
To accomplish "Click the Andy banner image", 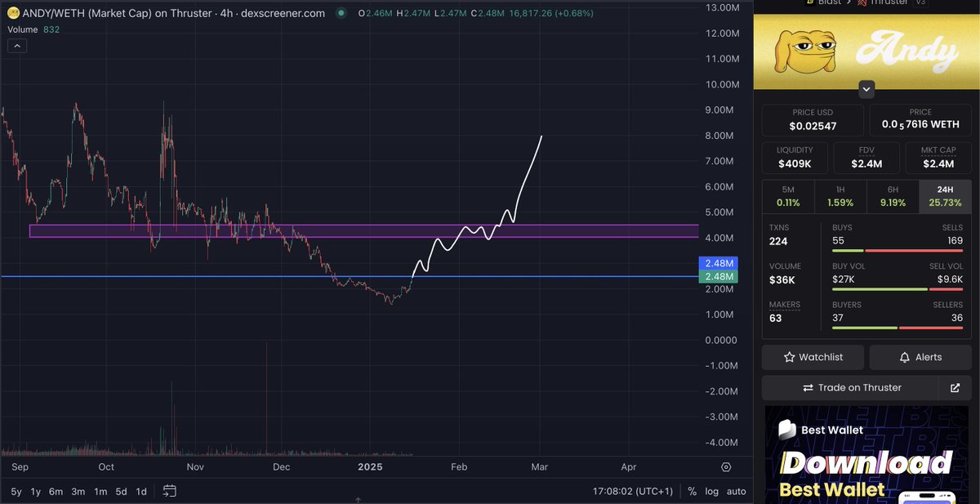I will [866, 52].
